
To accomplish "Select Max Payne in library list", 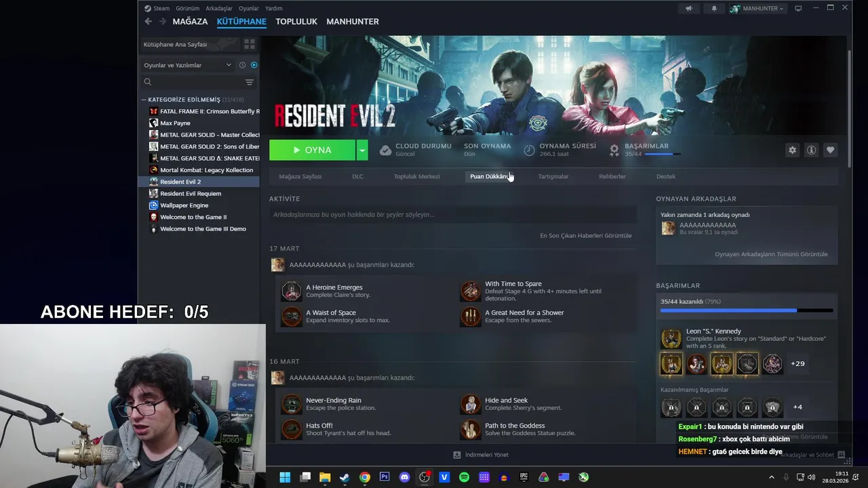I will [175, 123].
